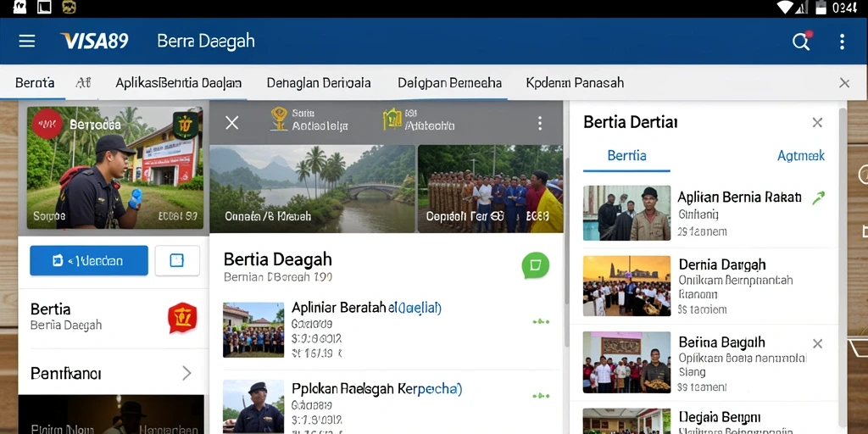Click the third status bar notification icon
868x434 pixels.
(70, 7)
